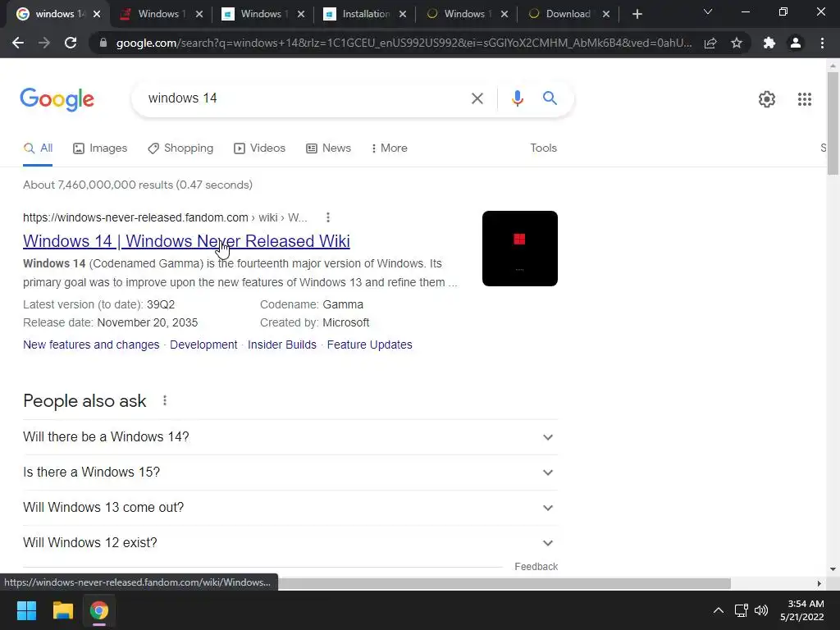Image resolution: width=840 pixels, height=630 pixels.
Task: Close the Download tab
Action: 606,14
